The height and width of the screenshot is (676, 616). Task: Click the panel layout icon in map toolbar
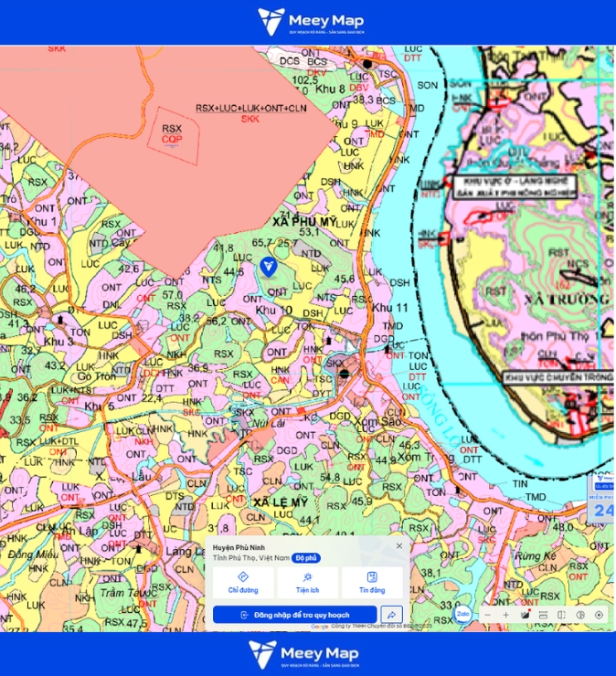click(543, 615)
